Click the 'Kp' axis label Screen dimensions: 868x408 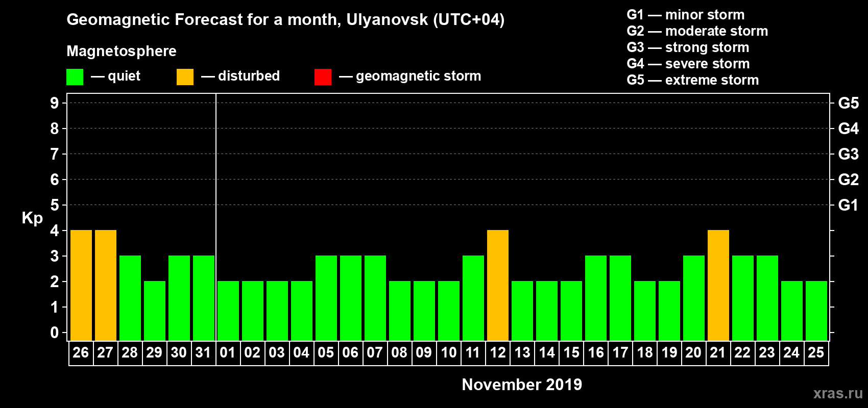point(32,218)
